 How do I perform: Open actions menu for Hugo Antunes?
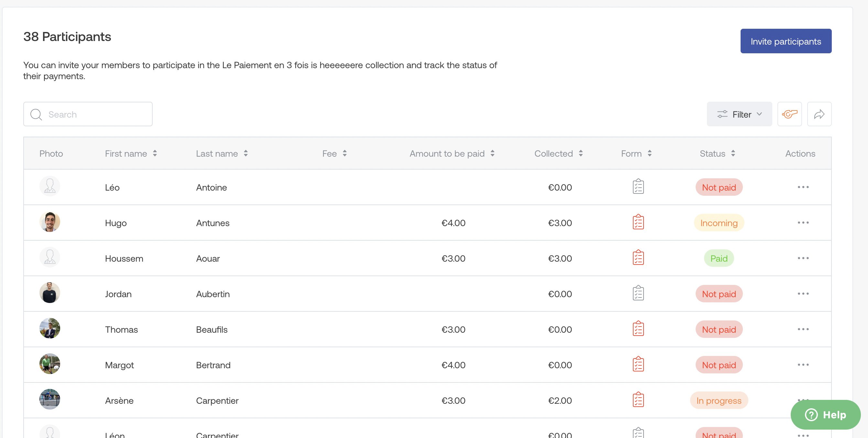point(803,223)
